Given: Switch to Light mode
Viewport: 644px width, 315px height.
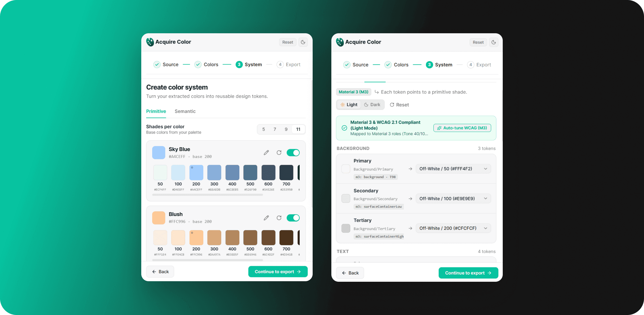Looking at the screenshot, I should [x=349, y=105].
